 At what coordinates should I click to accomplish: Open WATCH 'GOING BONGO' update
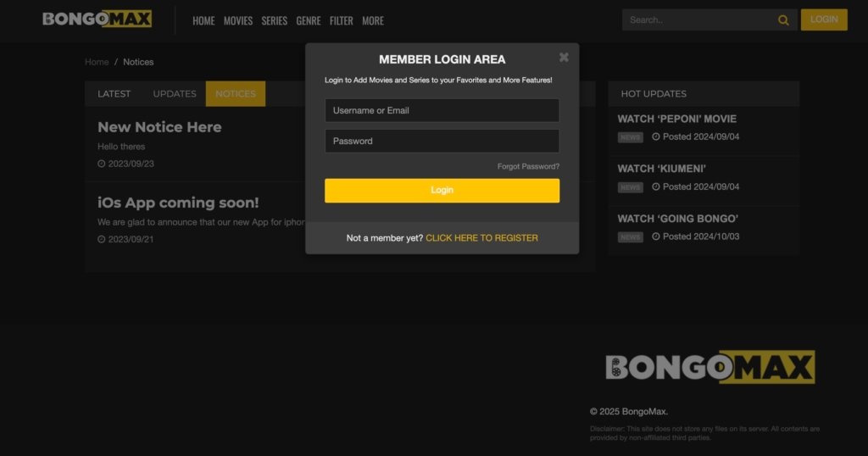tap(677, 219)
